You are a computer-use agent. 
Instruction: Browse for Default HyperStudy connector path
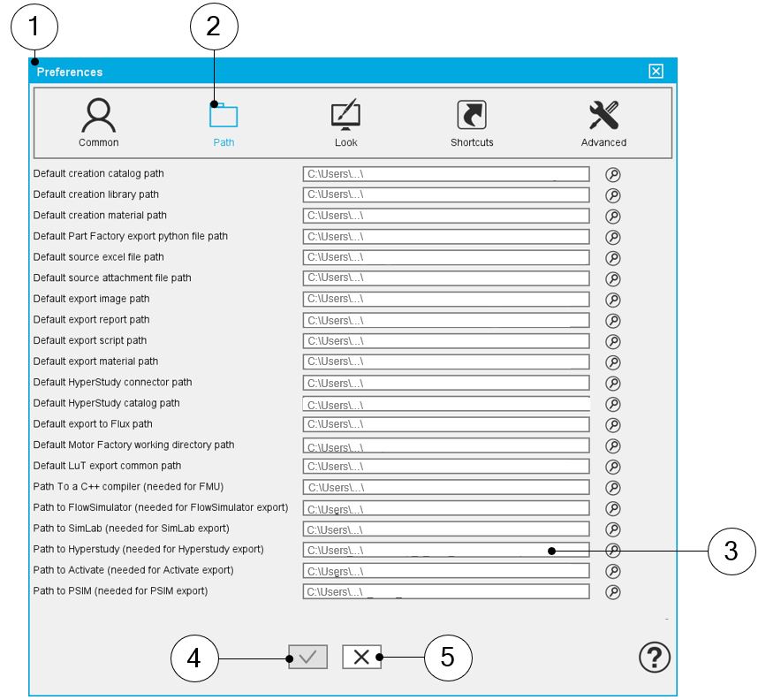coord(613,384)
